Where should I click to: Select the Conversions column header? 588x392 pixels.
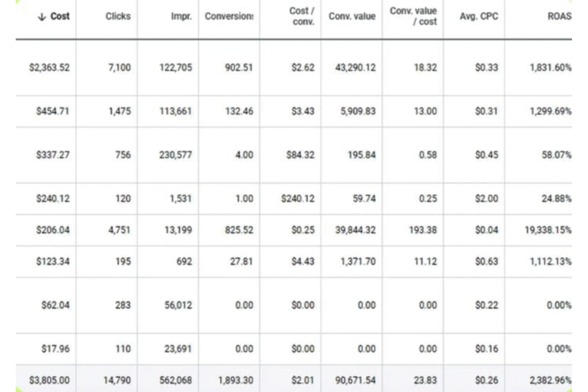coord(229,17)
